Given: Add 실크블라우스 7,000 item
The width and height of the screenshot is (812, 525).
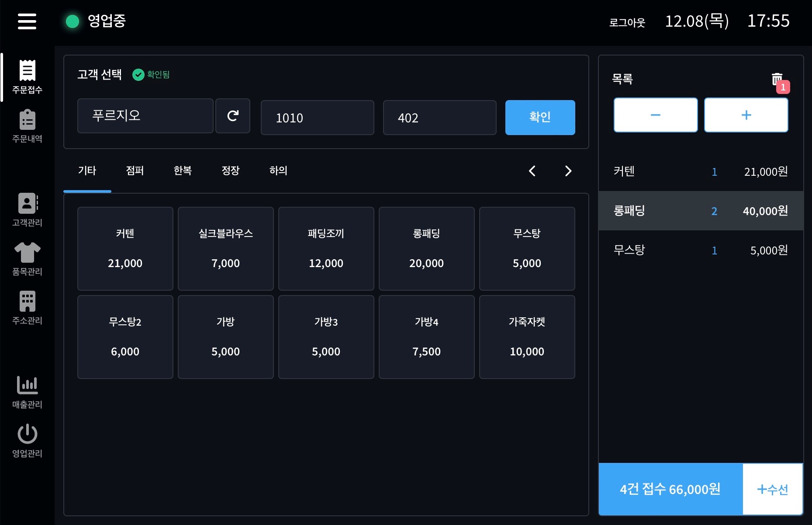Looking at the screenshot, I should coord(226,249).
